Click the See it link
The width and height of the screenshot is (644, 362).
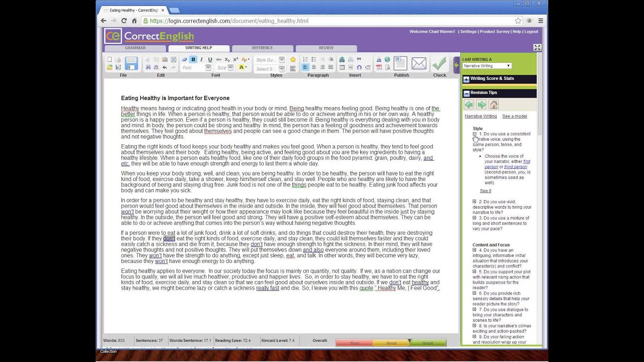click(x=486, y=191)
